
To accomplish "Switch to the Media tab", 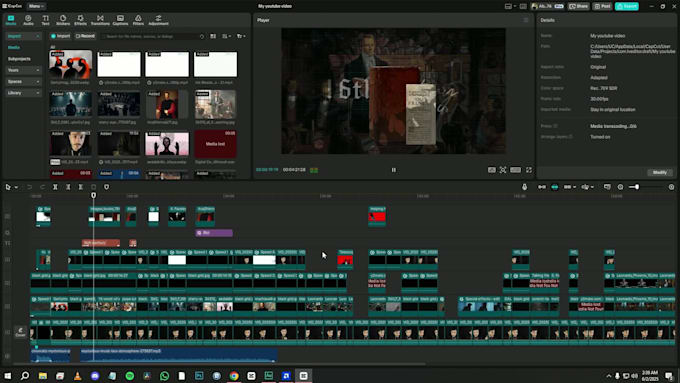I will [11, 20].
